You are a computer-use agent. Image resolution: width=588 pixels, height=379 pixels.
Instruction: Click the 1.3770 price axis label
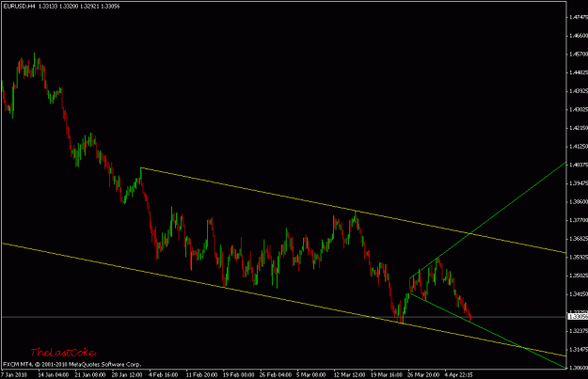coord(579,220)
